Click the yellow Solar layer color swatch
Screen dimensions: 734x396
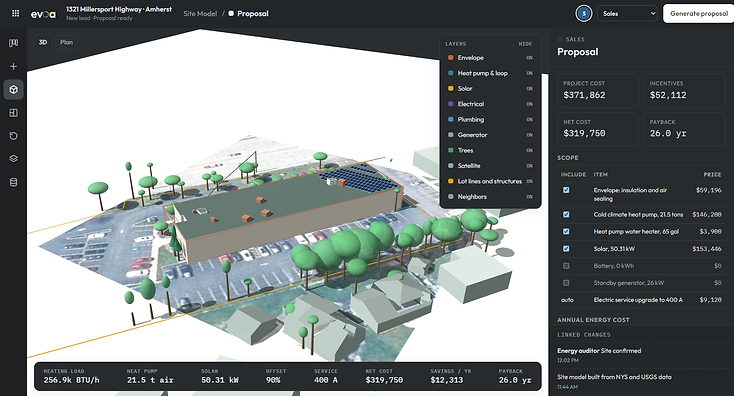click(451, 88)
